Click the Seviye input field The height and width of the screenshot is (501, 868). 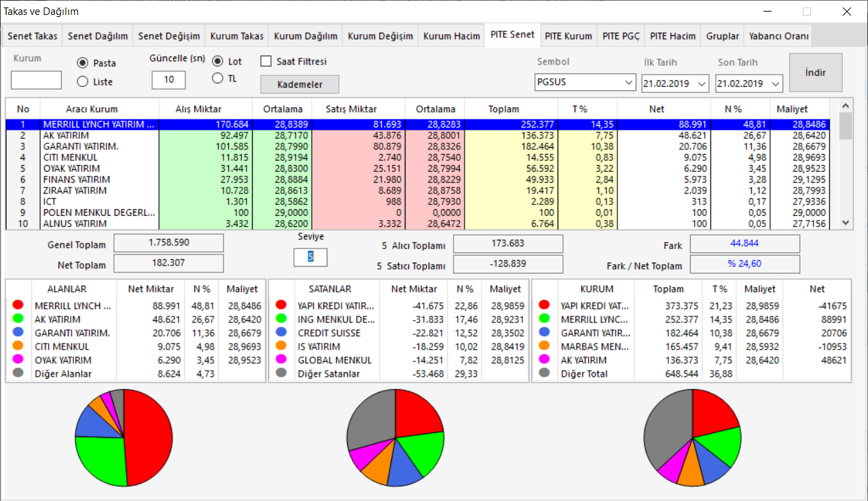pos(310,257)
